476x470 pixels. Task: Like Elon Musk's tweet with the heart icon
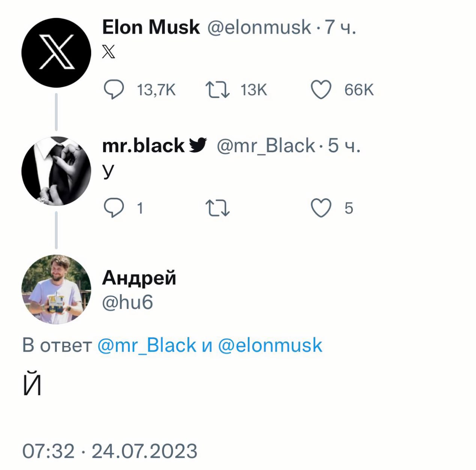click(321, 90)
